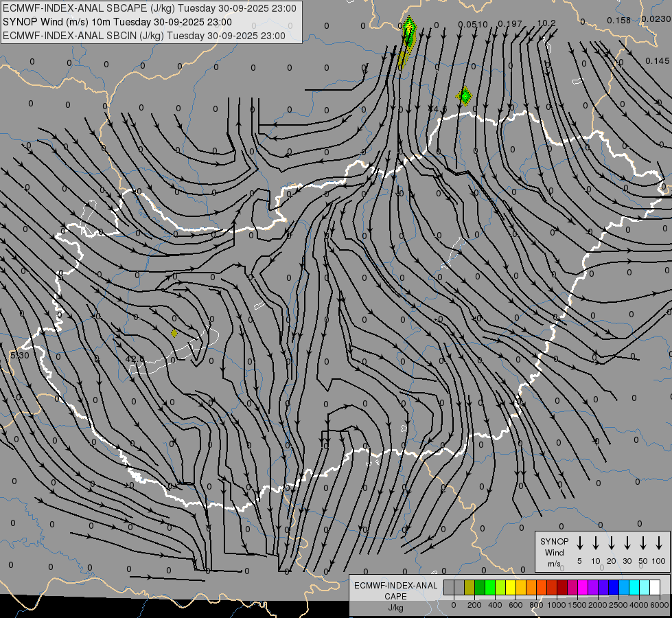Click the ECMWF-INDEX-ANAL CAPE legend label

click(x=395, y=591)
